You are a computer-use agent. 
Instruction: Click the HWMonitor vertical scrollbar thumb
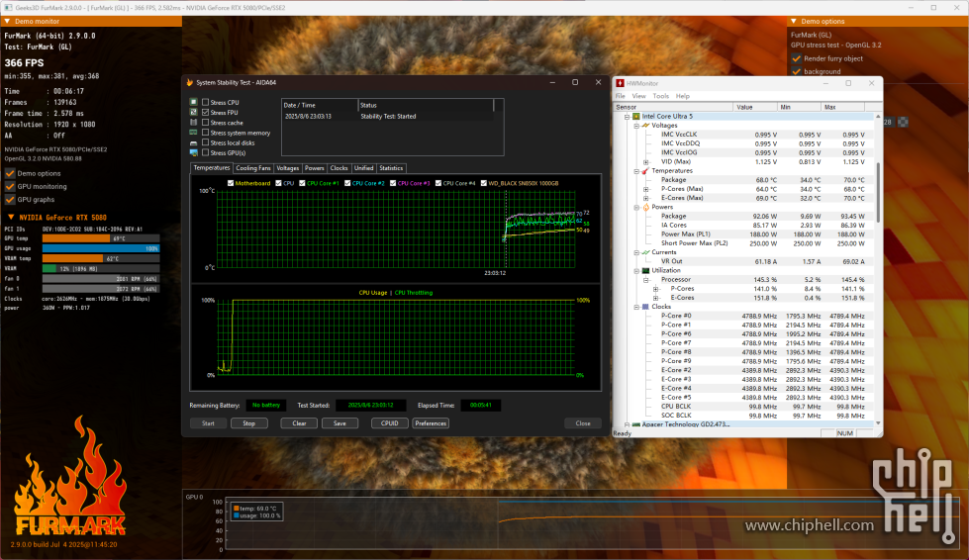(878, 192)
